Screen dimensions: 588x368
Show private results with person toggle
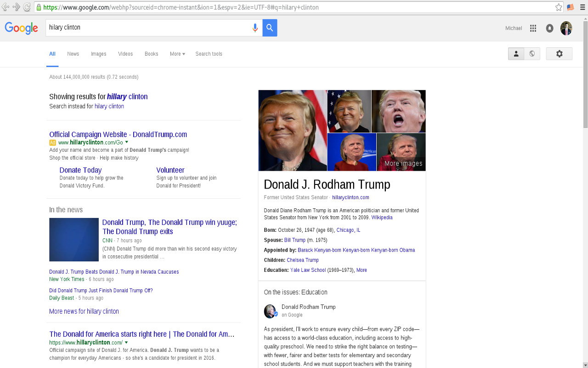pyautogui.click(x=516, y=54)
